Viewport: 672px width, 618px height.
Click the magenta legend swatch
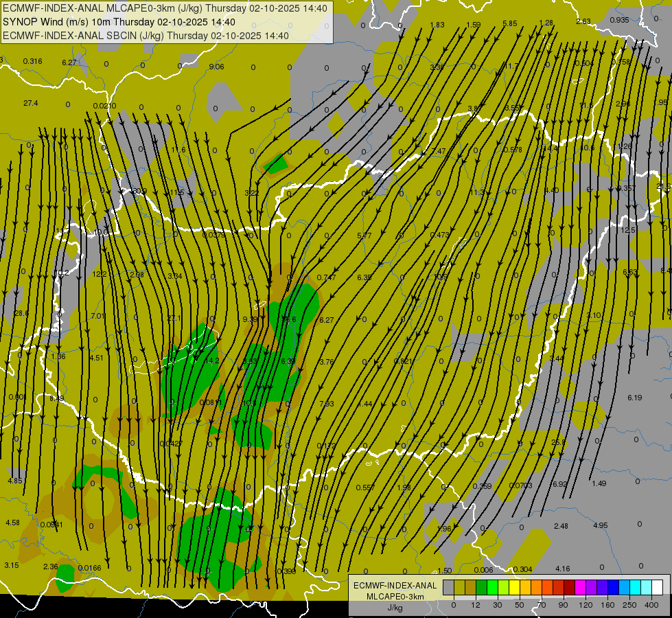[581, 588]
